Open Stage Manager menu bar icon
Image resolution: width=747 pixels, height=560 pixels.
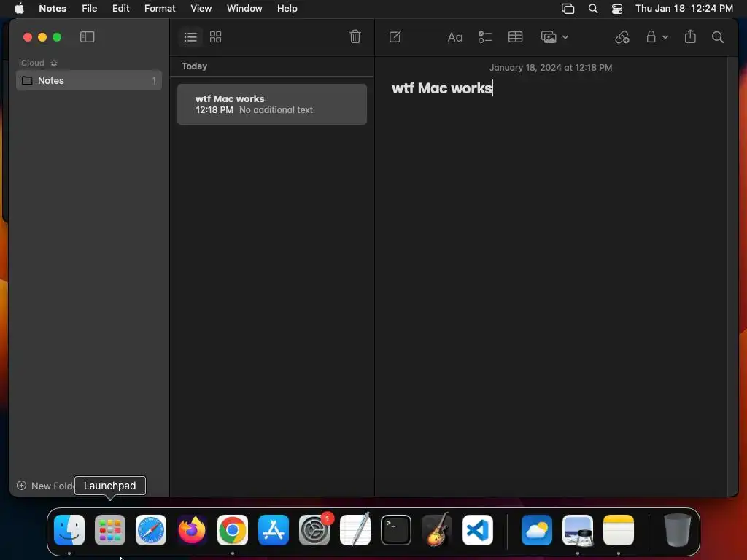[568, 9]
